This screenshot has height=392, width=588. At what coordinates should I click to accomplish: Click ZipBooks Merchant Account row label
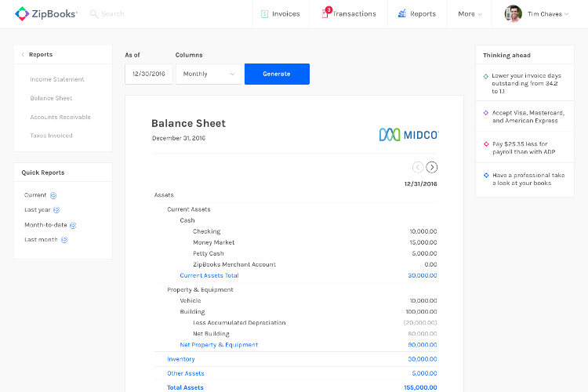point(234,264)
